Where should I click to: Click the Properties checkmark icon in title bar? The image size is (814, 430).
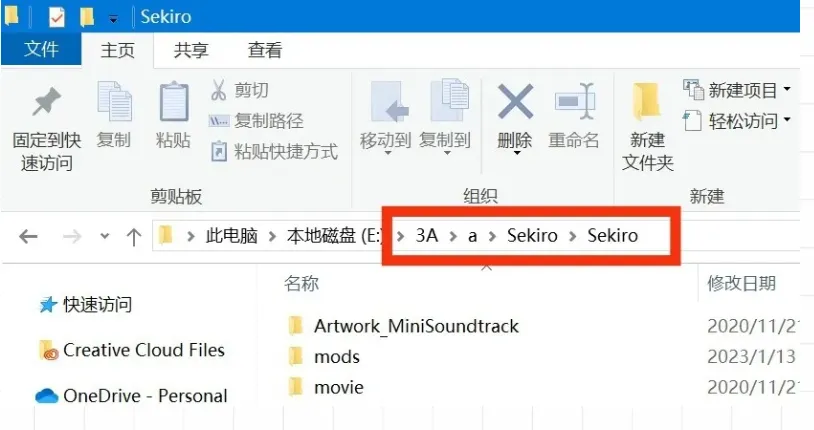pyautogui.click(x=57, y=17)
